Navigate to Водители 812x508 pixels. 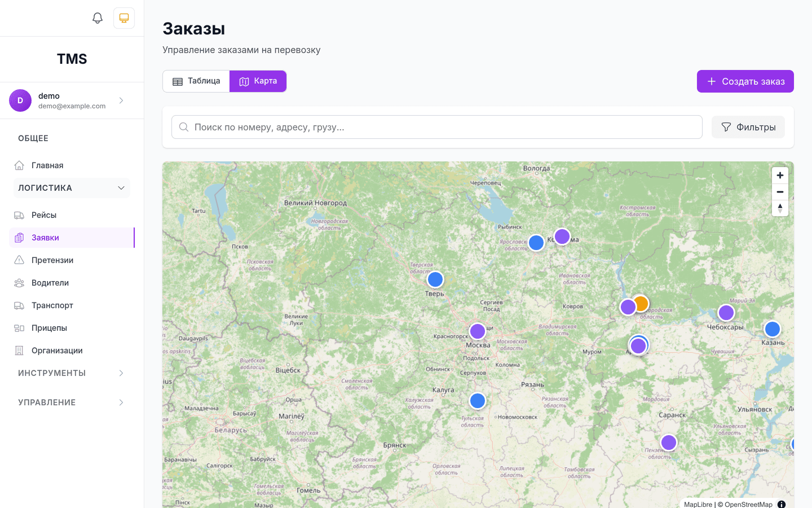pyautogui.click(x=72, y=283)
